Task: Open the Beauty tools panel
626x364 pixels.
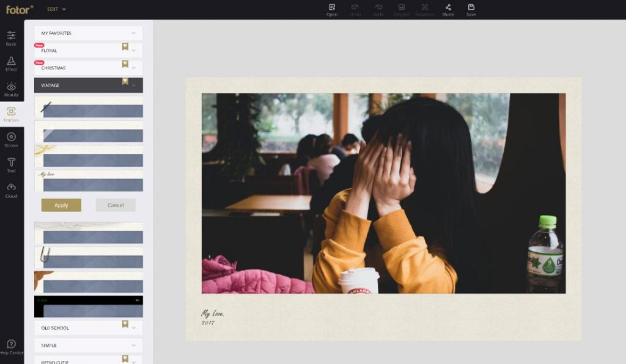Action: [x=11, y=89]
